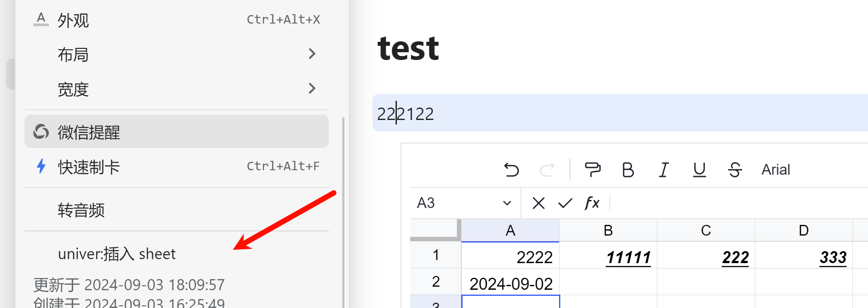The height and width of the screenshot is (308, 868).
Task: Select cell A1 containing 2222
Action: 510,255
